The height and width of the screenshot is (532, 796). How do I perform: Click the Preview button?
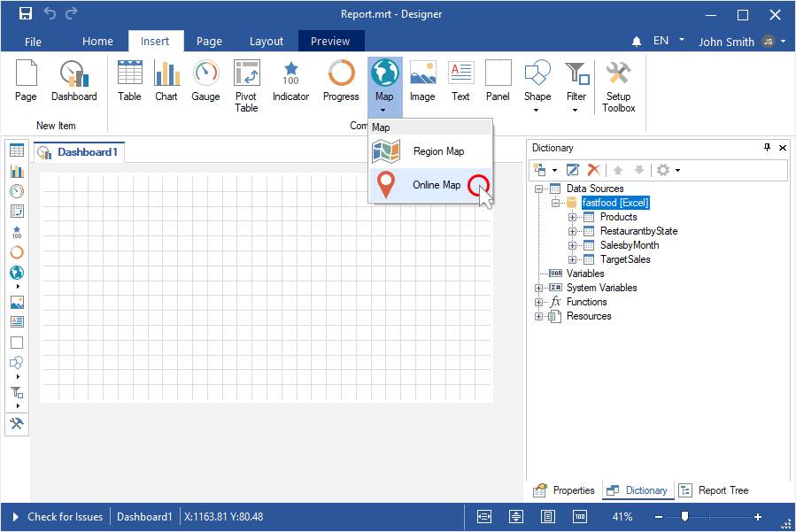(x=330, y=42)
